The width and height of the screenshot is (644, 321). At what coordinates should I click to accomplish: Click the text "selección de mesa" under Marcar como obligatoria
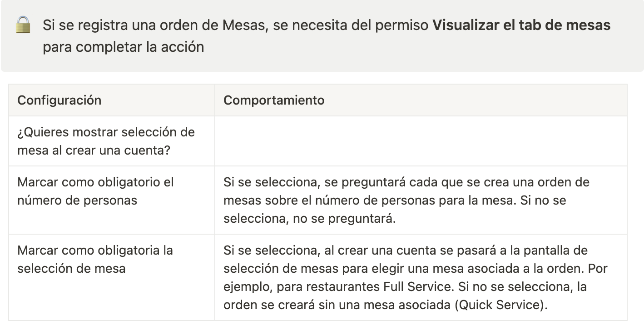coord(71,268)
